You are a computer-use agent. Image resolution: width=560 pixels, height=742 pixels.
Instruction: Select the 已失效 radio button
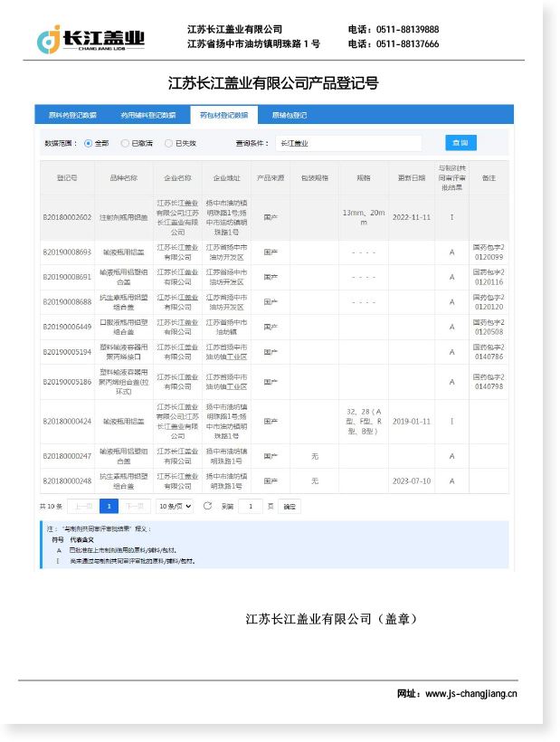click(168, 143)
